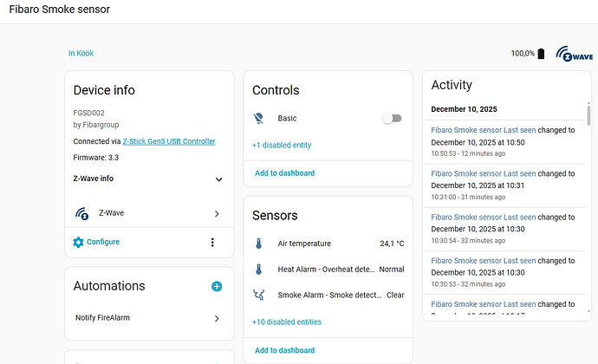Toggle the Basic switch
598x364 pixels.
click(x=391, y=118)
